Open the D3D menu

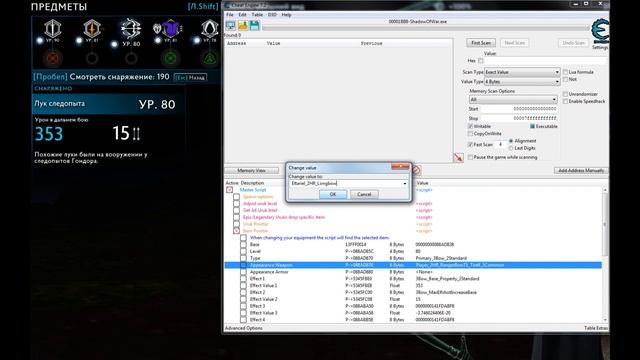pyautogui.click(x=272, y=15)
